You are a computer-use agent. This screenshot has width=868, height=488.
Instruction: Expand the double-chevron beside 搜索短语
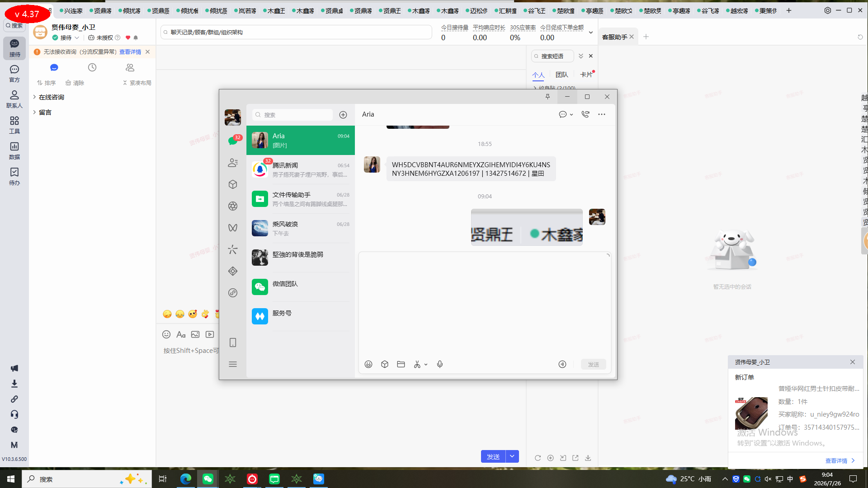coord(581,56)
